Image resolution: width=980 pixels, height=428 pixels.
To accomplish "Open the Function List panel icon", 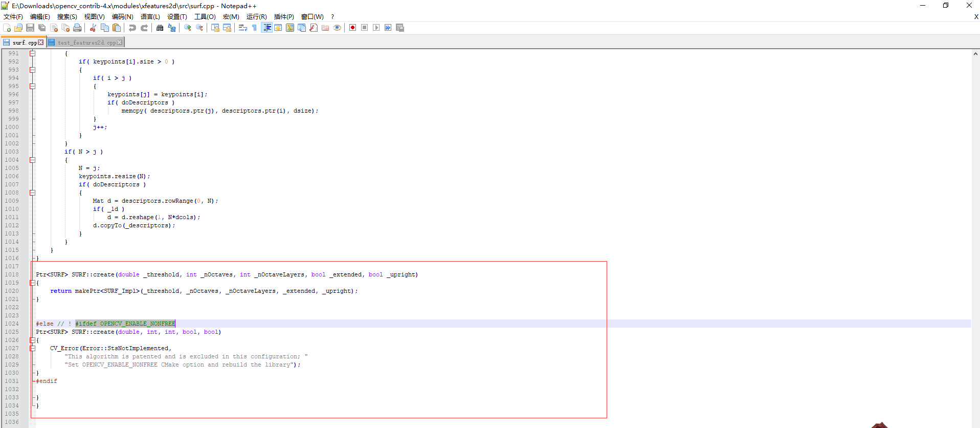I will (314, 28).
